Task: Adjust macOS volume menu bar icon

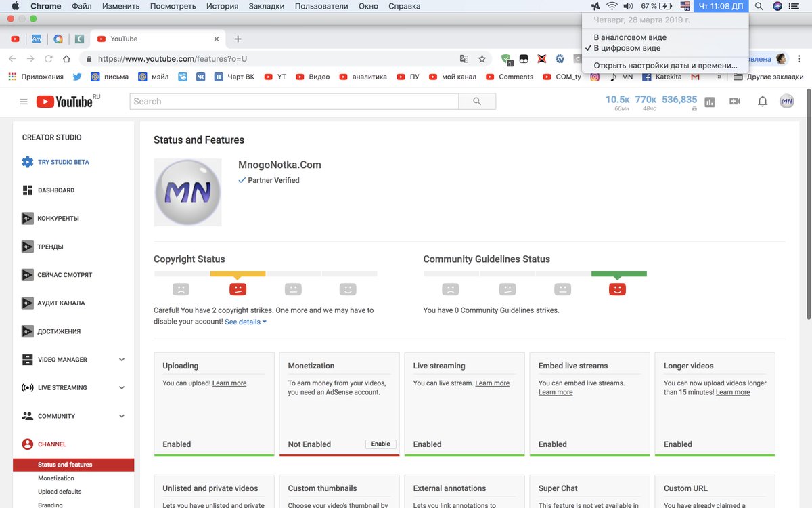Action: [627, 6]
